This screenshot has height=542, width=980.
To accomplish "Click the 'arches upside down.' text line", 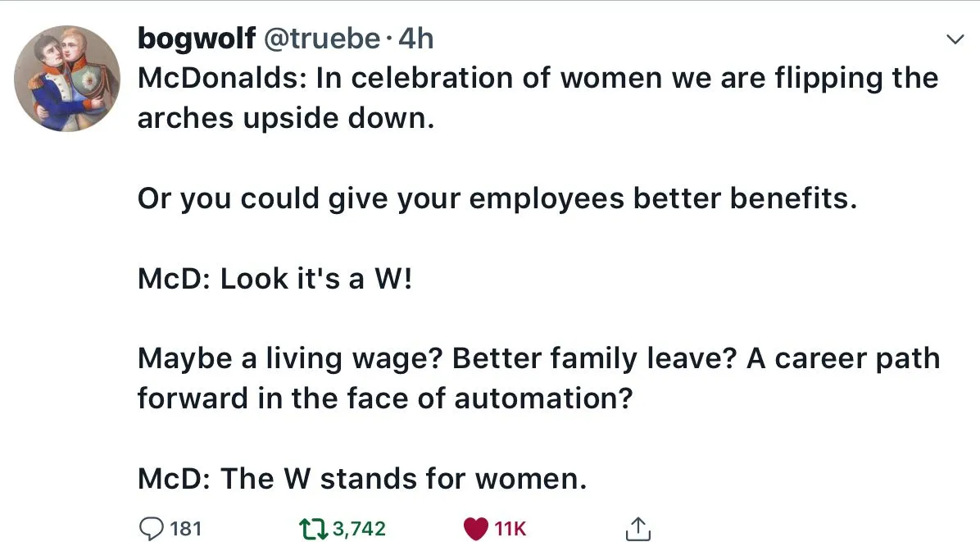I will pyautogui.click(x=284, y=118).
